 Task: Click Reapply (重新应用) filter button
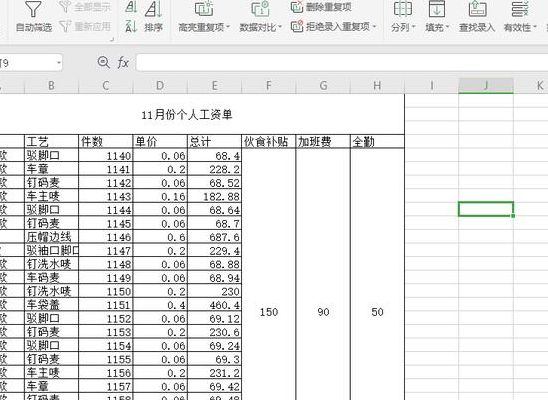85,26
